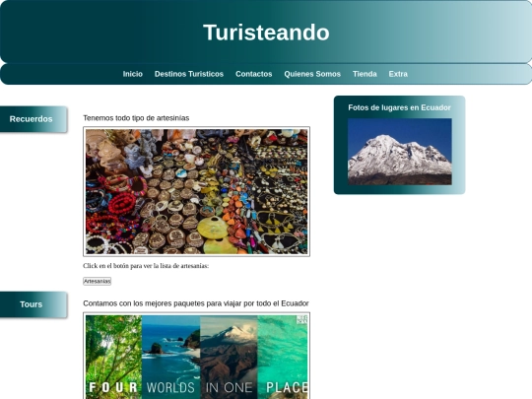Go to Destinos Turisticos page
The image size is (532, 399).
pos(189,74)
